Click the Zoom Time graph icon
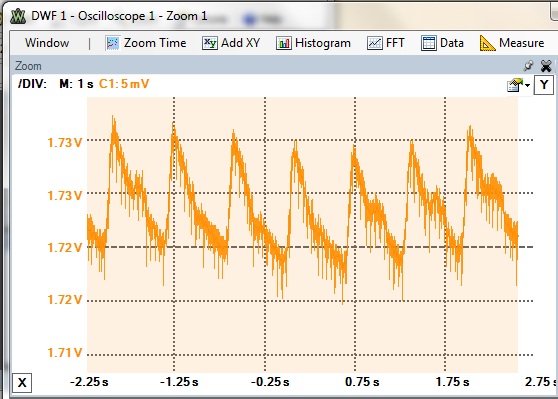Image resolution: width=558 pixels, height=399 pixels. 112,43
